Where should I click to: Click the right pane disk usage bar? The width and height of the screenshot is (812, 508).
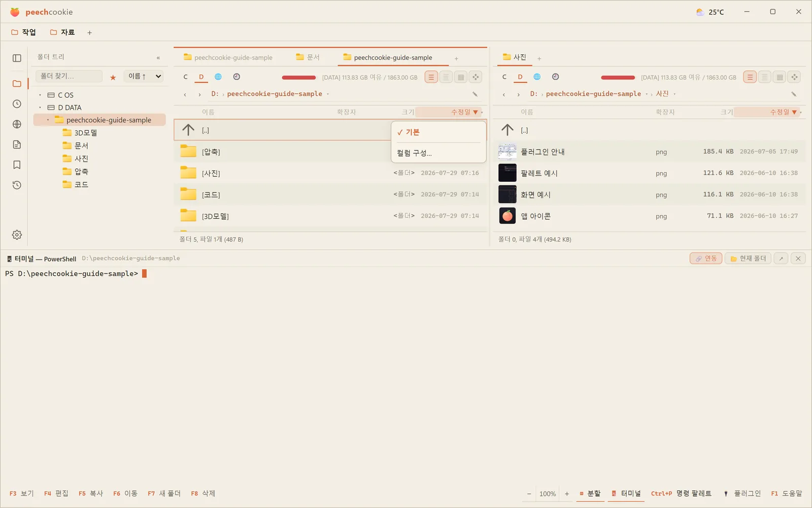click(x=618, y=78)
